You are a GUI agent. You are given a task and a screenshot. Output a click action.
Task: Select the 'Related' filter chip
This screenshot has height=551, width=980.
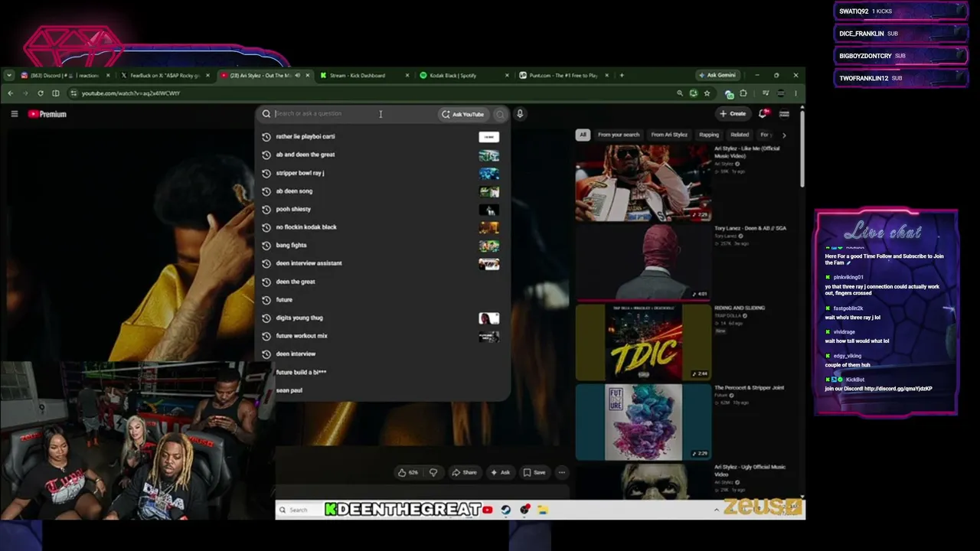click(x=740, y=135)
